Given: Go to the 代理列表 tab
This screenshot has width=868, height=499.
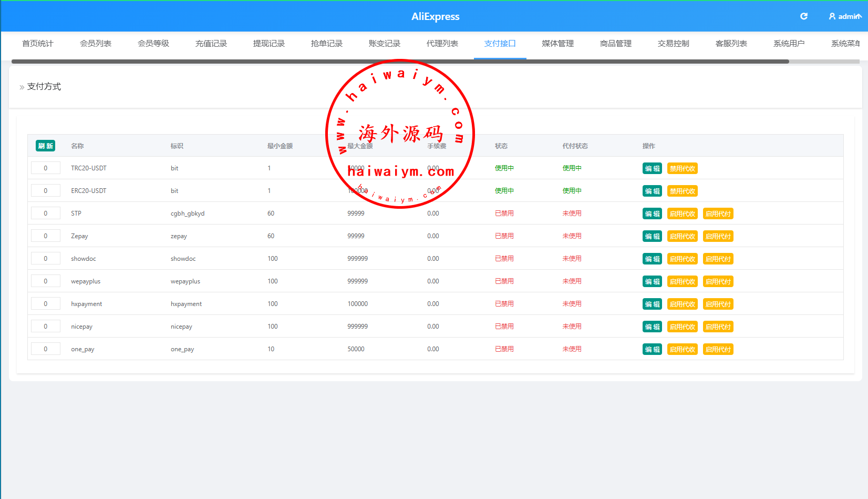Looking at the screenshot, I should [x=442, y=44].
